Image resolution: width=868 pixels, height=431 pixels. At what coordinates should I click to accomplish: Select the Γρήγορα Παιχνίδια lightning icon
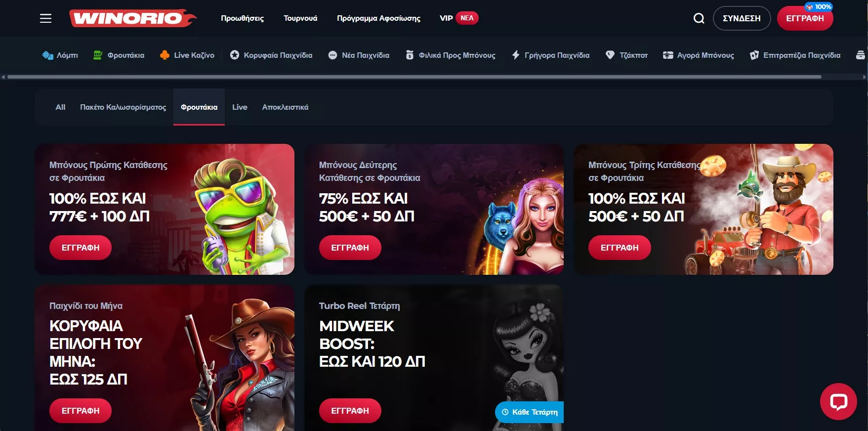[x=516, y=55]
